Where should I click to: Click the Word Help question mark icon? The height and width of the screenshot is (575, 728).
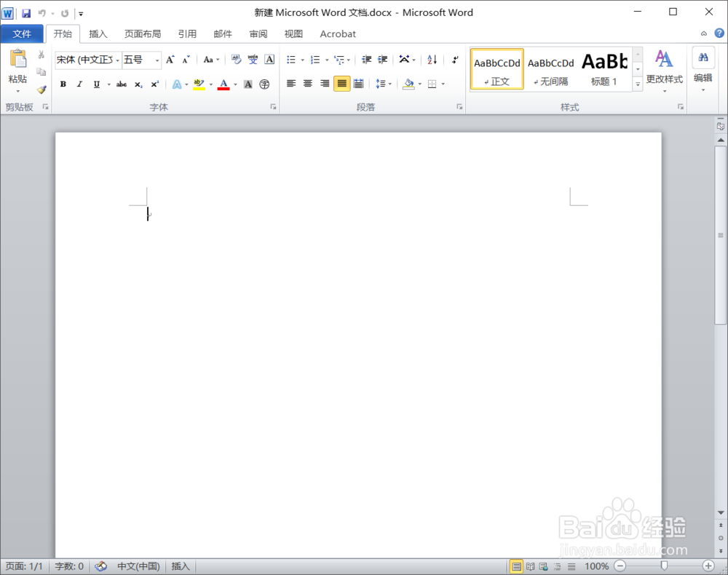[x=719, y=33]
